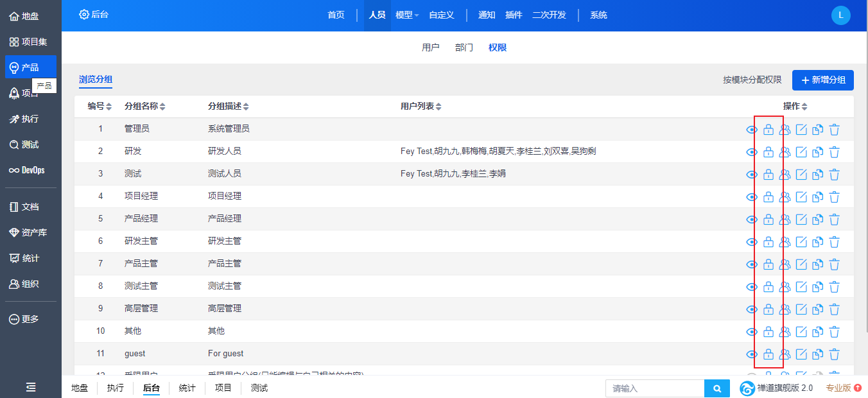Click the copy icon for 项目经理 group

coord(817,197)
